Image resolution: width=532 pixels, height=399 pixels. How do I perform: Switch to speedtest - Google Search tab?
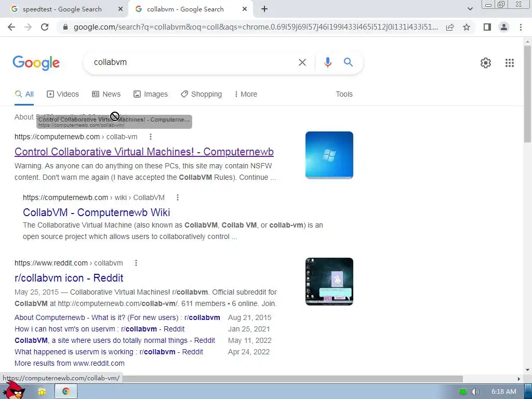pos(62,9)
